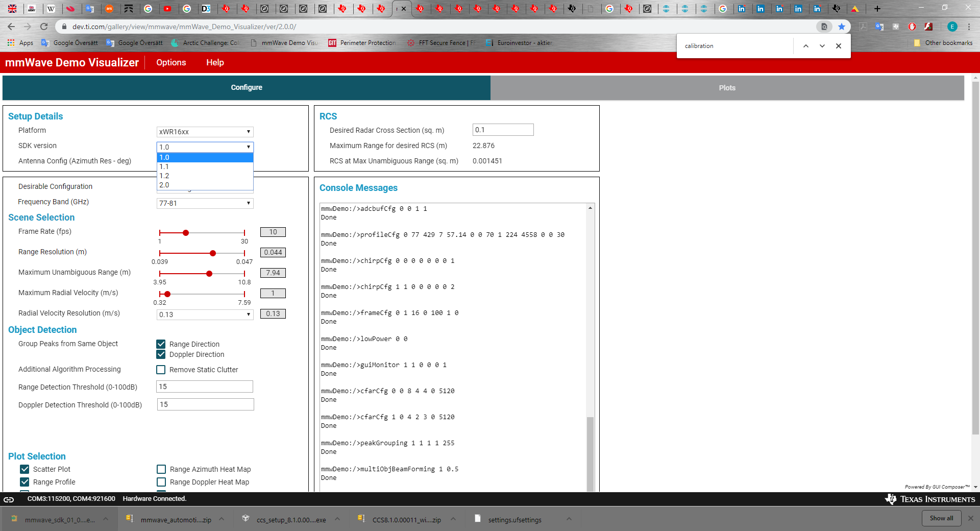
Task: Click the browser address bar URL
Action: 184,27
